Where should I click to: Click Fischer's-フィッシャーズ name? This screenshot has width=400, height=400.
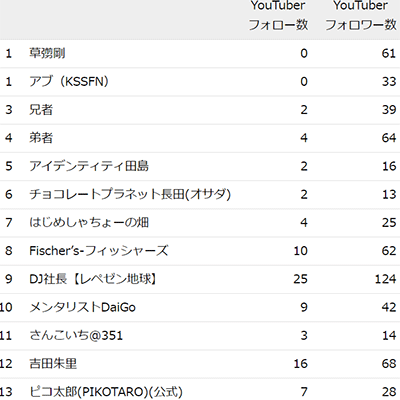(x=99, y=251)
